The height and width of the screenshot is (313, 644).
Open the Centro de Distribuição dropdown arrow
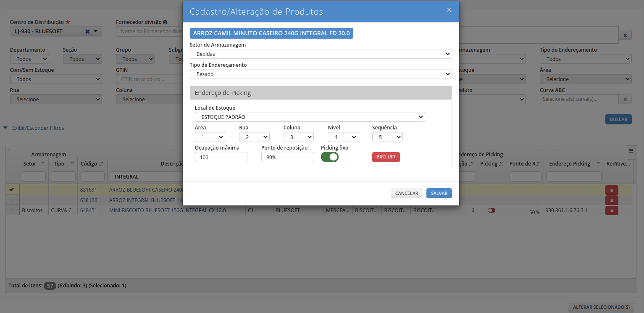tap(95, 31)
